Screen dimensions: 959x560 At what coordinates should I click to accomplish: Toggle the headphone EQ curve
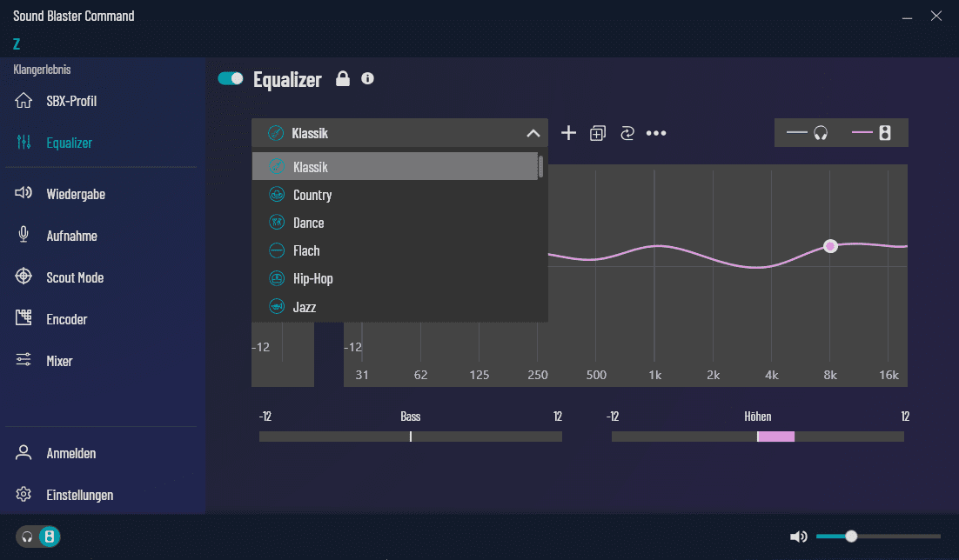point(808,133)
